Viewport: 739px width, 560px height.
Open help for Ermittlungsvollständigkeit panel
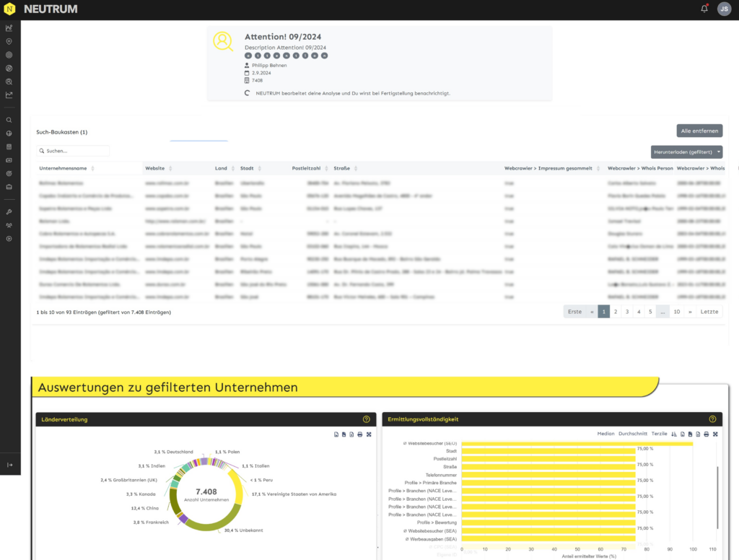coord(712,419)
